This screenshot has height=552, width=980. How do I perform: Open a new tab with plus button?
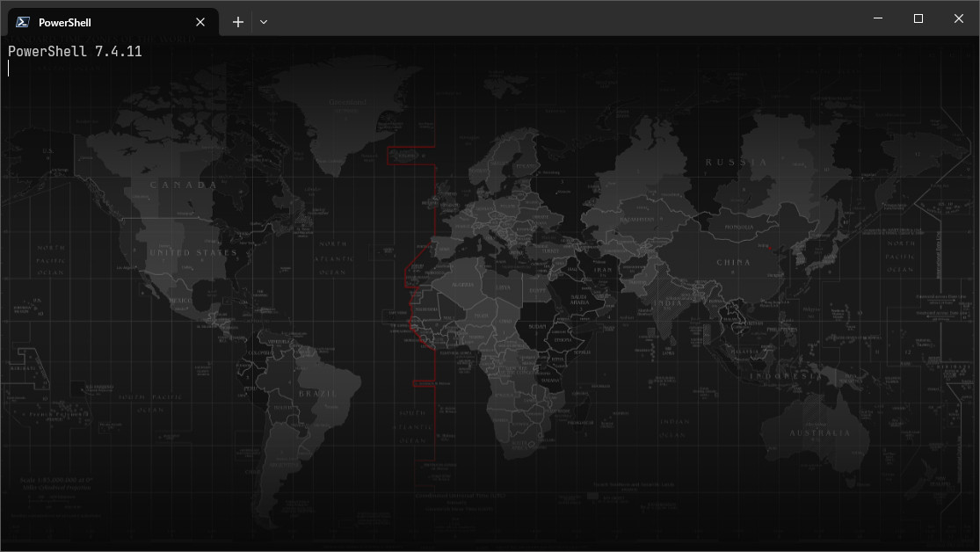tap(238, 22)
